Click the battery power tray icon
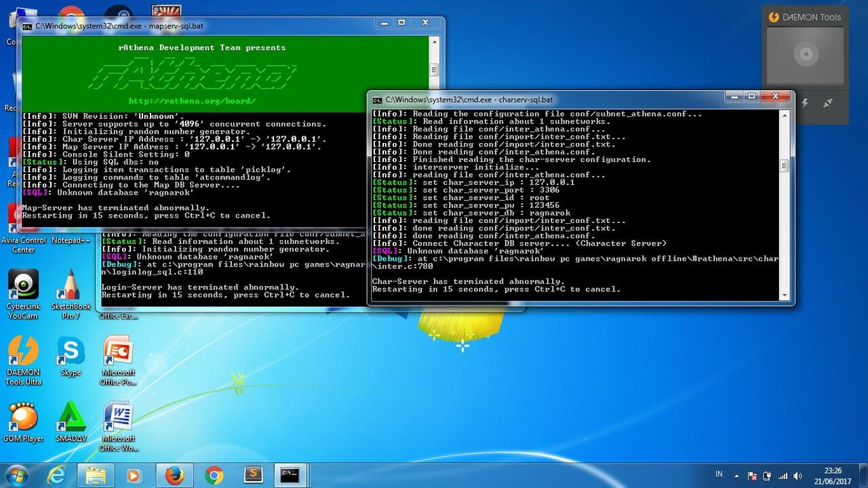Image resolution: width=868 pixels, height=488 pixels. pos(768,476)
